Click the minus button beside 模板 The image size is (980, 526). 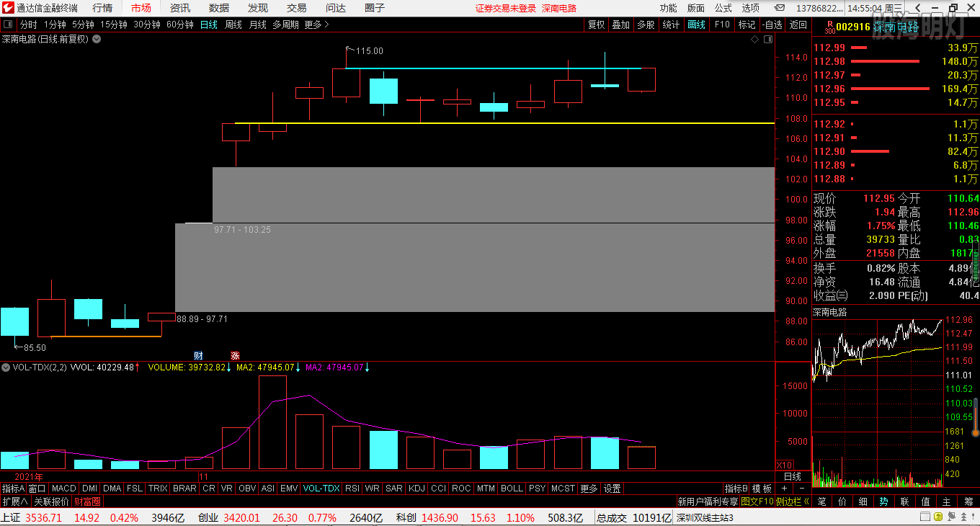tap(801, 488)
